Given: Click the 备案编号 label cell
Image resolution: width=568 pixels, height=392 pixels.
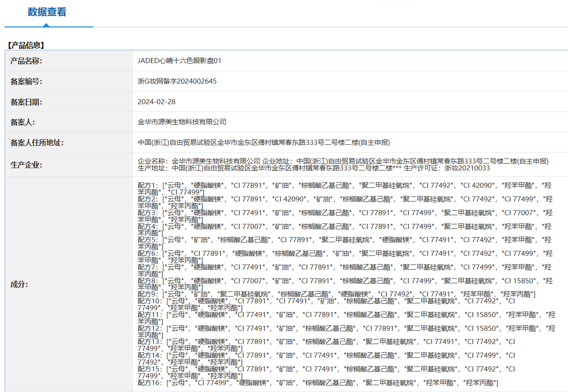Looking at the screenshot, I should coord(69,81).
